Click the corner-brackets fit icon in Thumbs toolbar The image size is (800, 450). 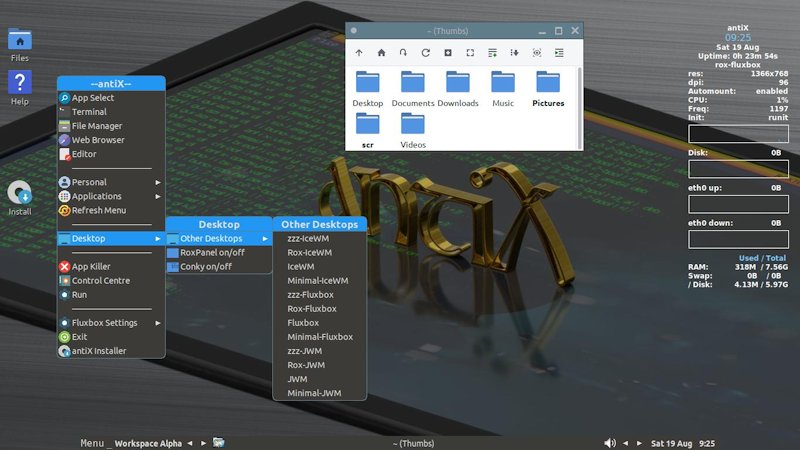tap(470, 53)
